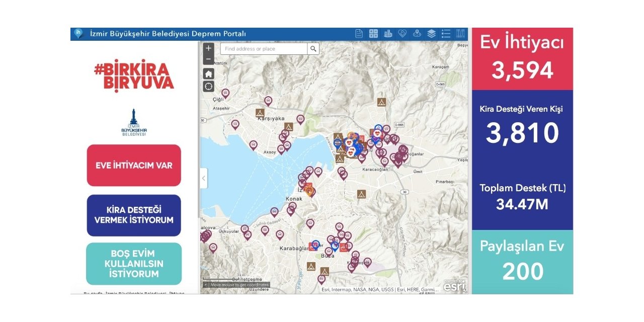Image resolution: width=644 pixels, height=322 pixels.
Task: Focus the Find address or place field
Action: coord(264,49)
